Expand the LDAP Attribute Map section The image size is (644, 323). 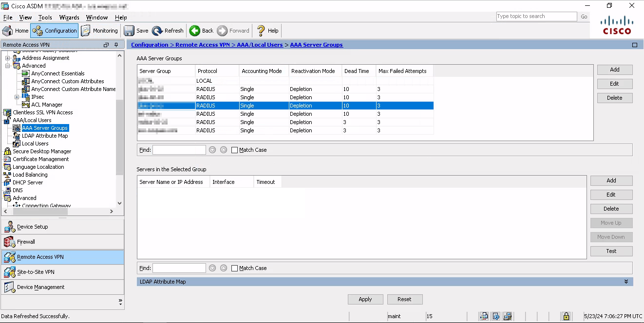click(626, 282)
